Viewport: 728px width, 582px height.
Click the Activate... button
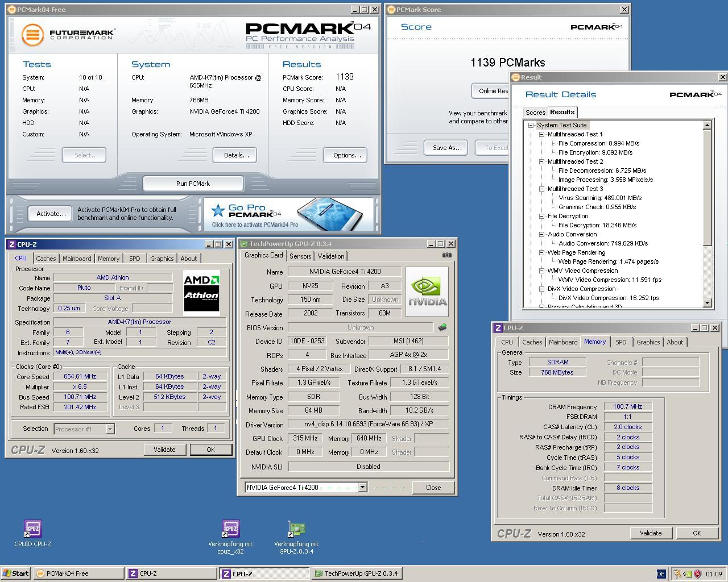tap(51, 214)
